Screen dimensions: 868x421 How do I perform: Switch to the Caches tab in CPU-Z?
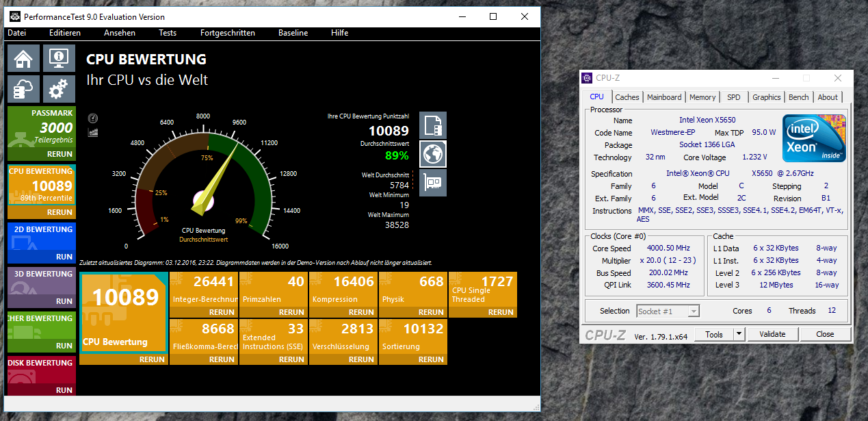click(627, 97)
